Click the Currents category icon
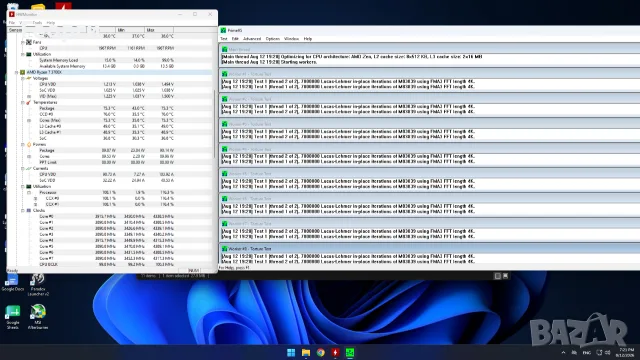The image size is (640, 360). pos(29,168)
